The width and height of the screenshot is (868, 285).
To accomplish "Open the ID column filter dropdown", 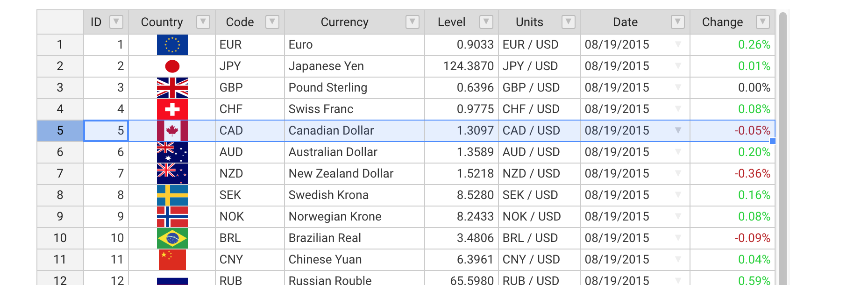I will point(116,22).
